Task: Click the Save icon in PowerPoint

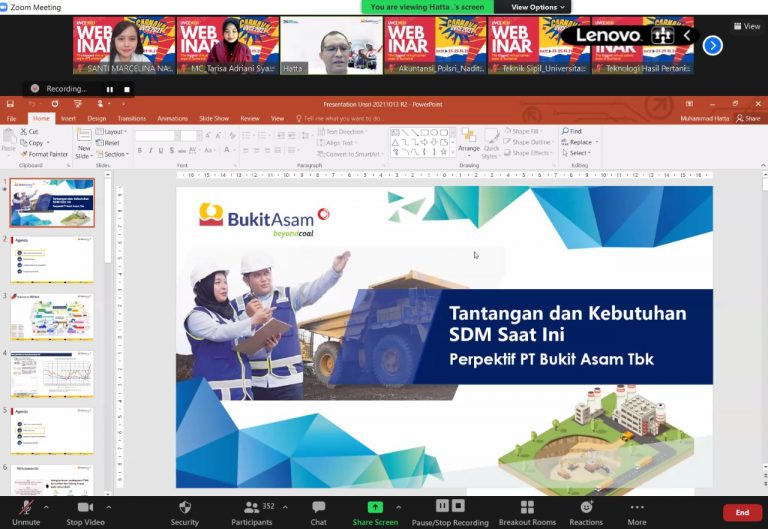Action: point(10,104)
